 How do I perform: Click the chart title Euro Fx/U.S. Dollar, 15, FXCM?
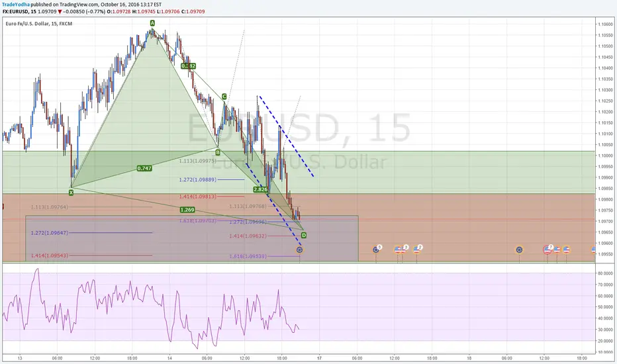click(x=39, y=24)
